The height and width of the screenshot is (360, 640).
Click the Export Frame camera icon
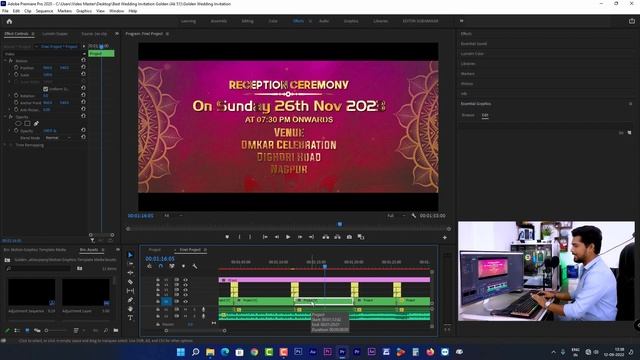coord(349,237)
